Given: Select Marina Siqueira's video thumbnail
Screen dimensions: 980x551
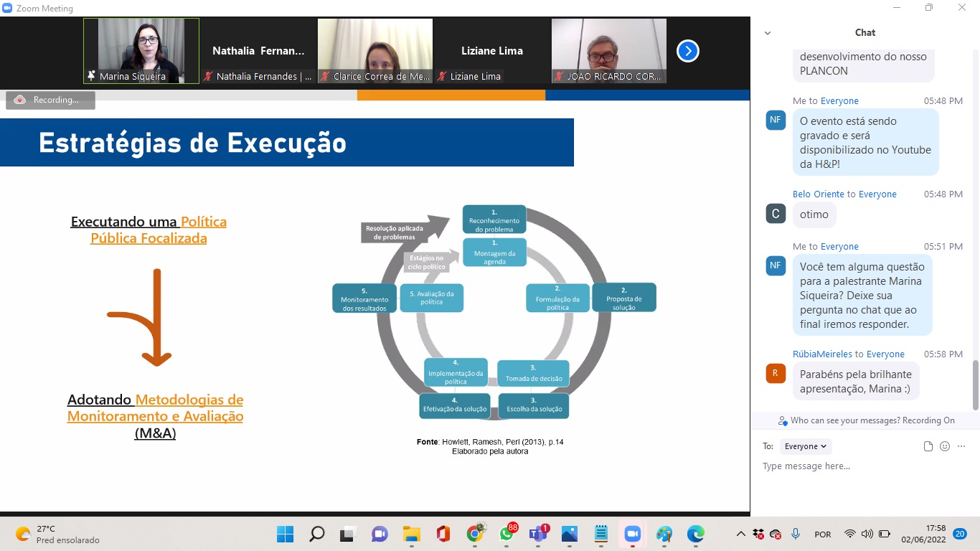Looking at the screenshot, I should pyautogui.click(x=141, y=51).
